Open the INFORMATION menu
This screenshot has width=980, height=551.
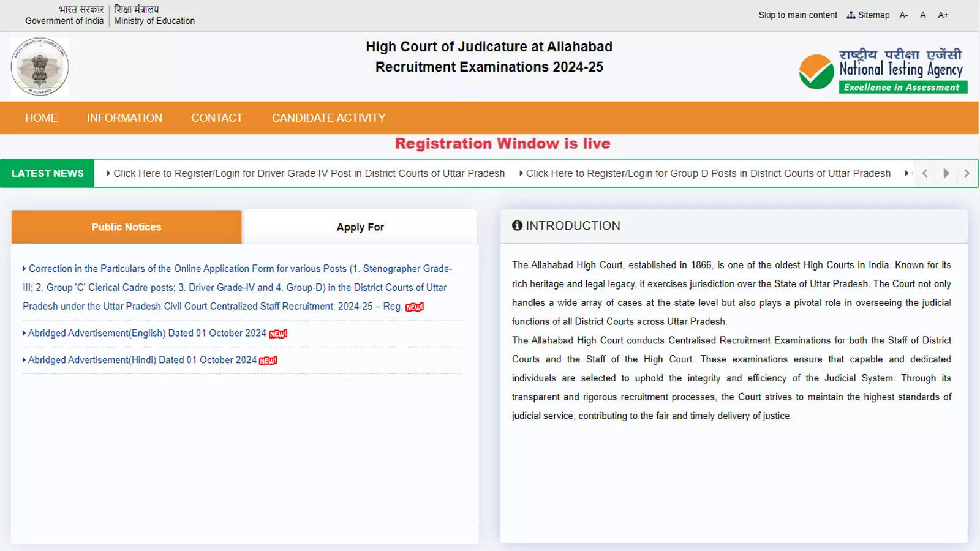coord(124,118)
